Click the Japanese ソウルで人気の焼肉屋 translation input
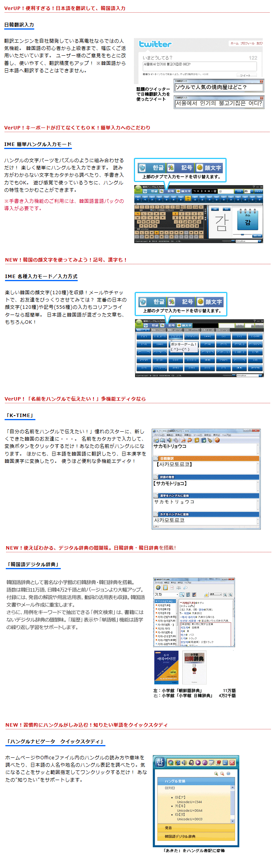The height and width of the screenshot is (868, 277). (x=219, y=87)
